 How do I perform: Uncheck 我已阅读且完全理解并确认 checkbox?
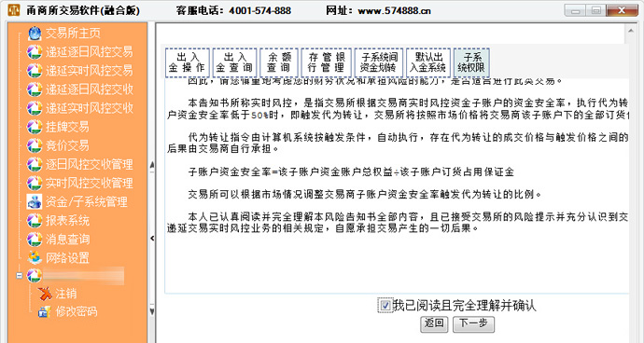[x=385, y=306]
